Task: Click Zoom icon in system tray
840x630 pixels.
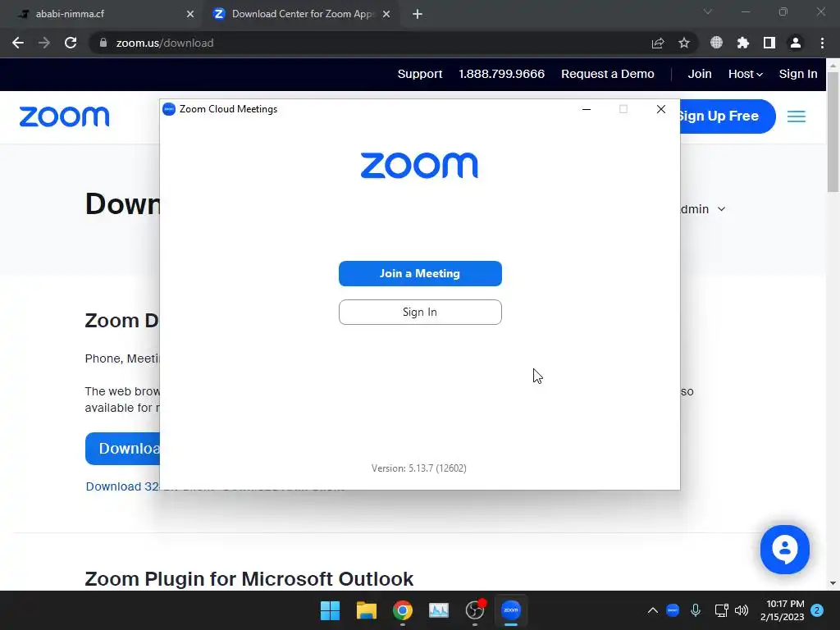Action: click(673, 610)
